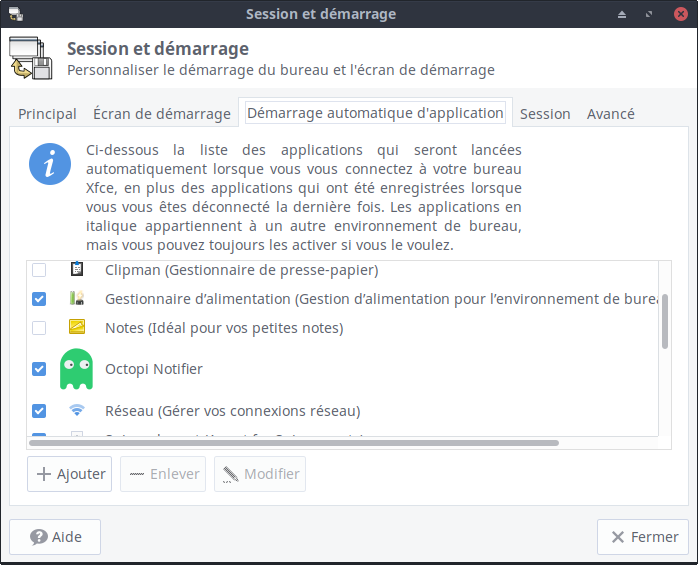The height and width of the screenshot is (565, 698).
Task: Click the vertical scrollbar of application list
Action: point(665,321)
